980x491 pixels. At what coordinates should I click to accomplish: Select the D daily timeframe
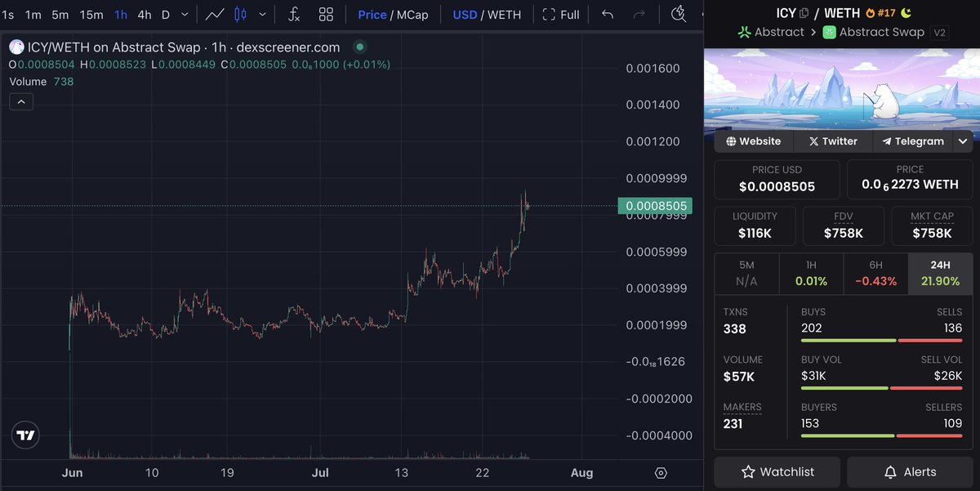[x=166, y=15]
